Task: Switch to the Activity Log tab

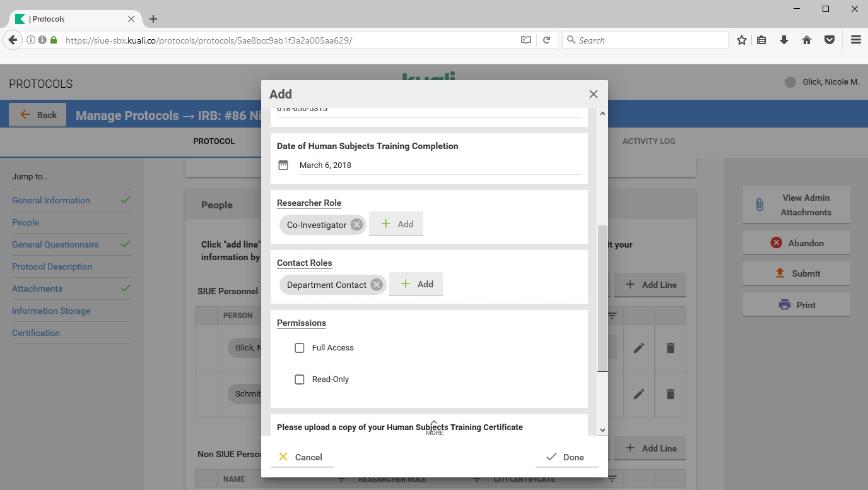Action: 648,141
